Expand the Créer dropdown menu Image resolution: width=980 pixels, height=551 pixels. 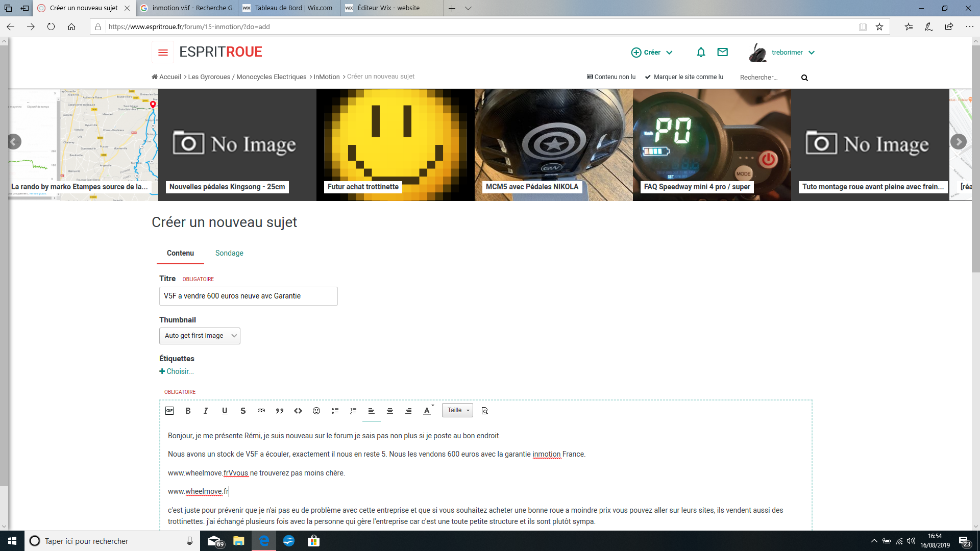pos(652,53)
